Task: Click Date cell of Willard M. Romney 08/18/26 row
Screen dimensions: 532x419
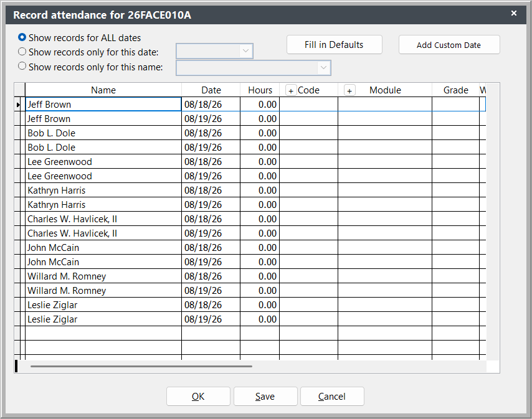Action: pyautogui.click(x=211, y=276)
